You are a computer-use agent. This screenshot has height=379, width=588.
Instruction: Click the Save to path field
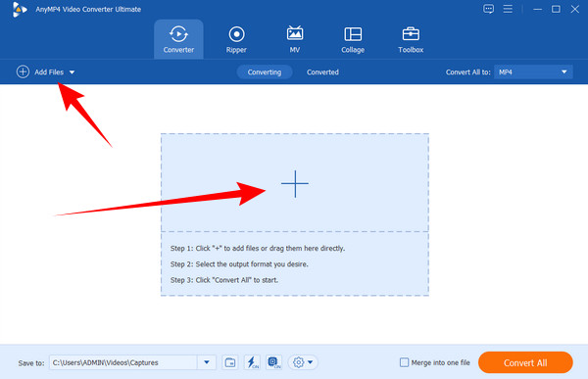point(123,362)
